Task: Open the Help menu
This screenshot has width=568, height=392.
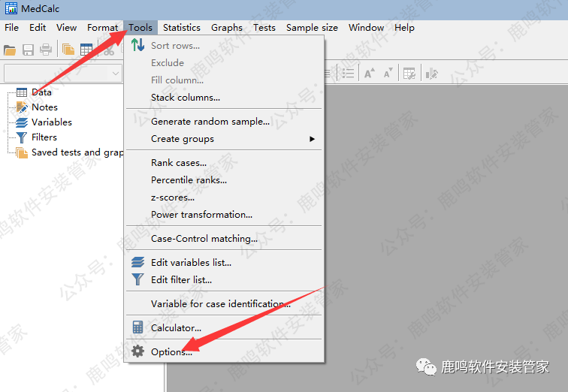Action: 404,28
